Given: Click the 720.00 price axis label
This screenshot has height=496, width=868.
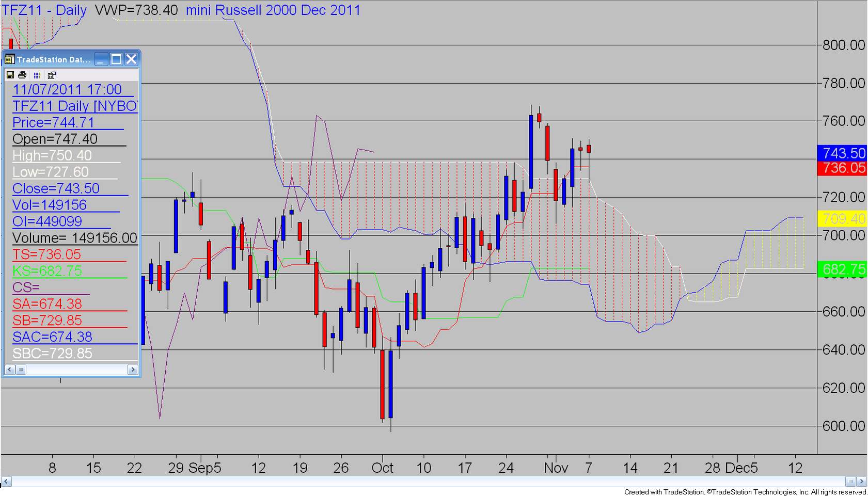Looking at the screenshot, I should (x=844, y=197).
